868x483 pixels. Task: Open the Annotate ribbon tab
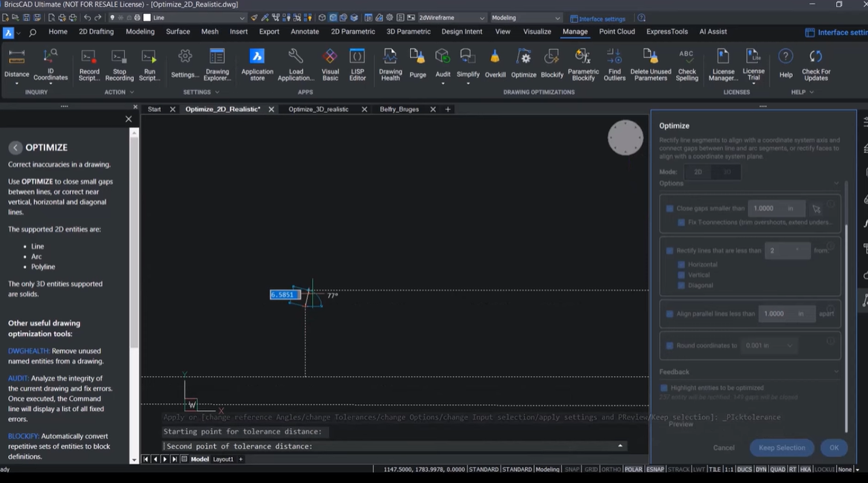click(304, 32)
